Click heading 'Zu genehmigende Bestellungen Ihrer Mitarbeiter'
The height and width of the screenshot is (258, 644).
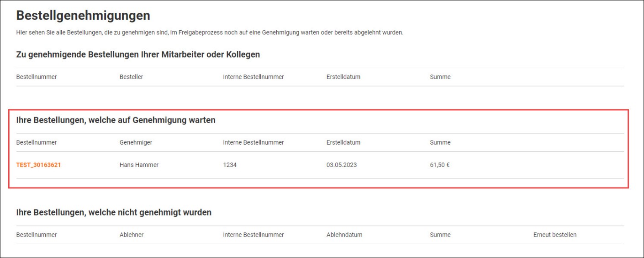(x=138, y=54)
